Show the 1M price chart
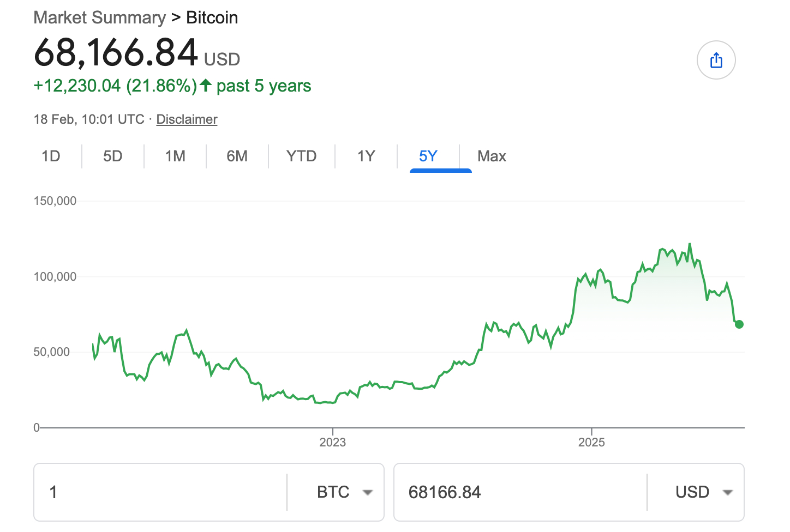Viewport: 790px width, 532px height. (175, 156)
